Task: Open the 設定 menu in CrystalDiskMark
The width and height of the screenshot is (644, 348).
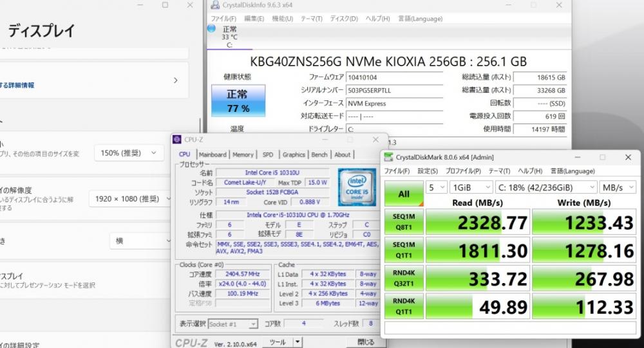Action: [x=428, y=171]
